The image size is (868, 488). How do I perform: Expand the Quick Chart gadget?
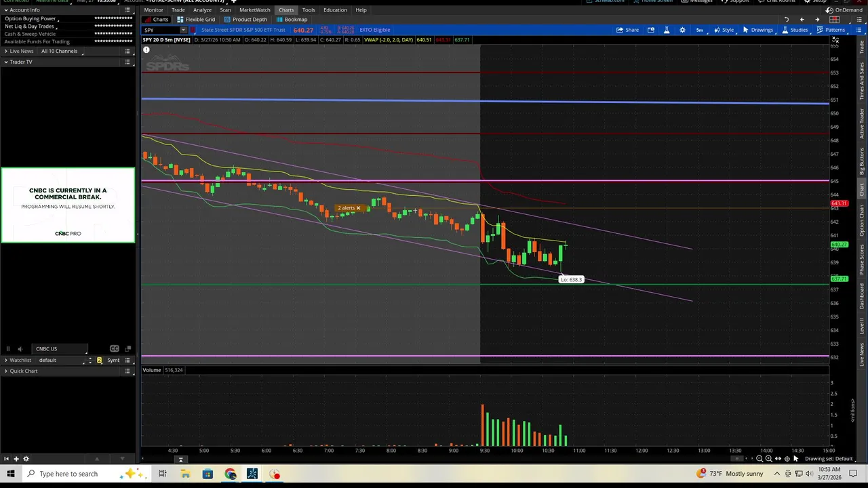click(x=5, y=371)
